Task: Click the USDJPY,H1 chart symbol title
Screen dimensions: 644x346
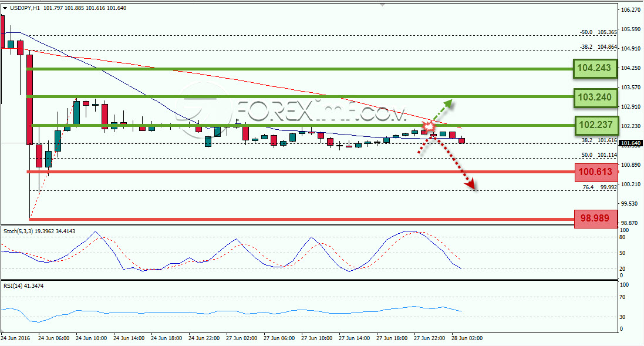Action: (x=25, y=8)
